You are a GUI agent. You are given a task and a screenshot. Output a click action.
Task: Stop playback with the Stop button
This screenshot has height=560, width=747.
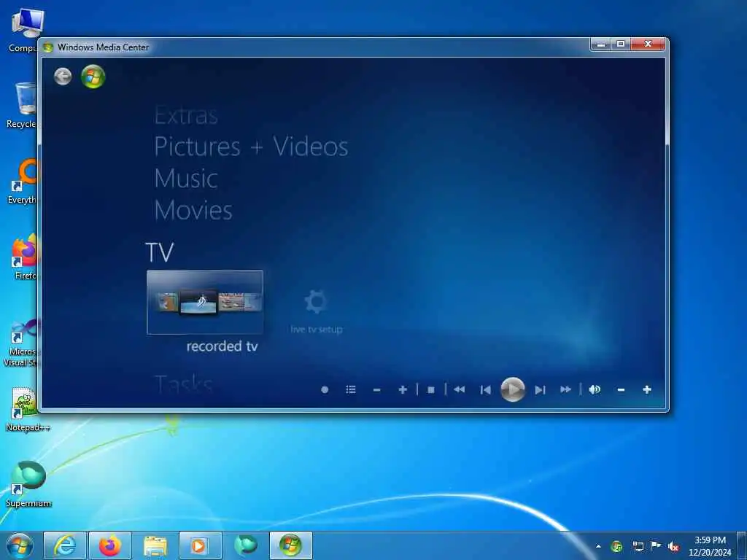[x=430, y=389]
